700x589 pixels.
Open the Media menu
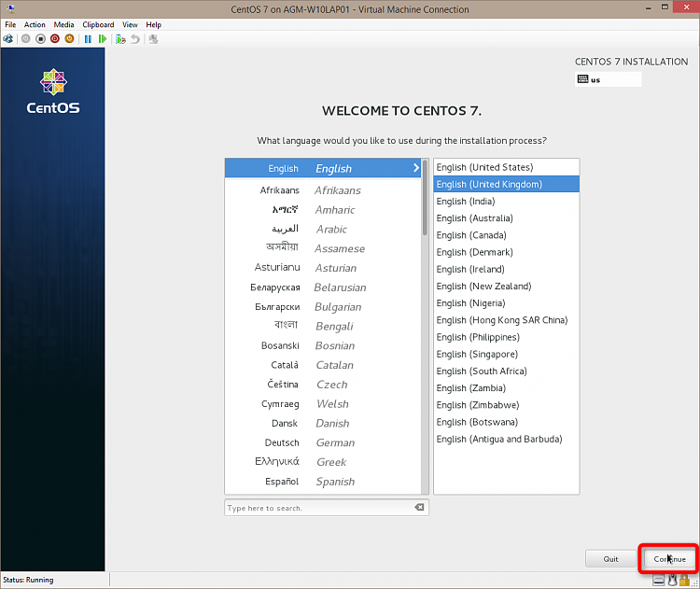tap(63, 24)
